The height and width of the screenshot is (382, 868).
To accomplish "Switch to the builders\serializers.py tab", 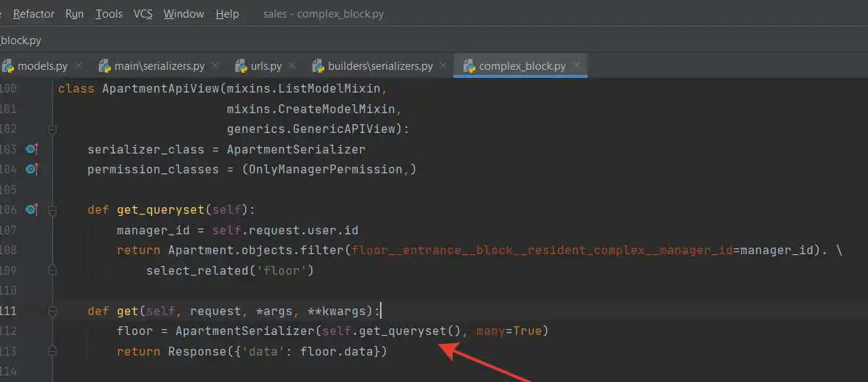I will (379, 66).
